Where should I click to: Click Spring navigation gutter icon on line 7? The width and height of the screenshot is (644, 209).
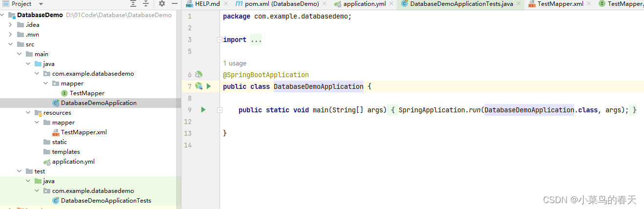199,86
